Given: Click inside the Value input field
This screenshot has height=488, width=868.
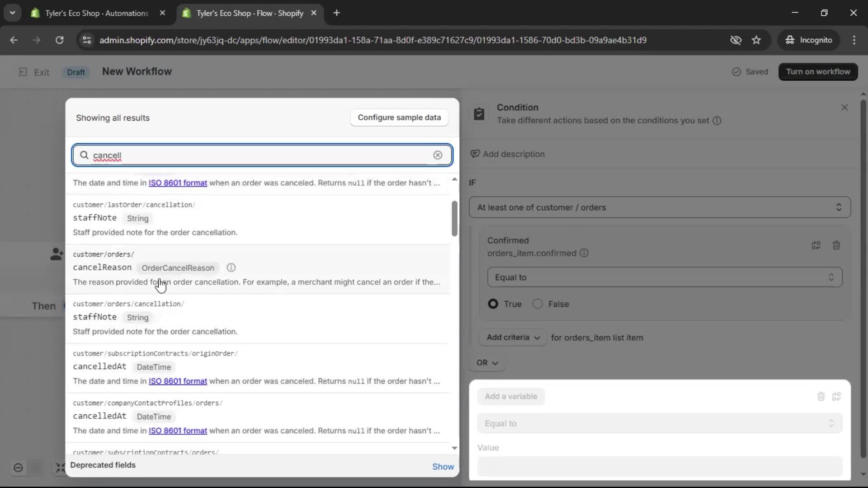Looking at the screenshot, I should tap(660, 466).
